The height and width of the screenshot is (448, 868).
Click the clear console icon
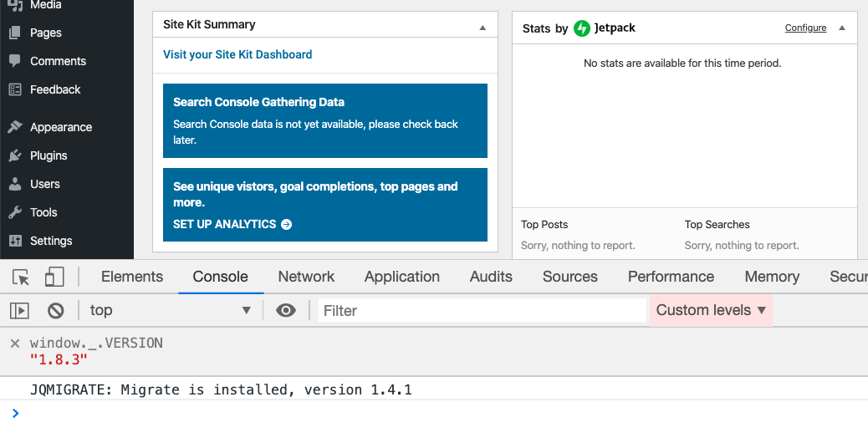click(x=55, y=310)
